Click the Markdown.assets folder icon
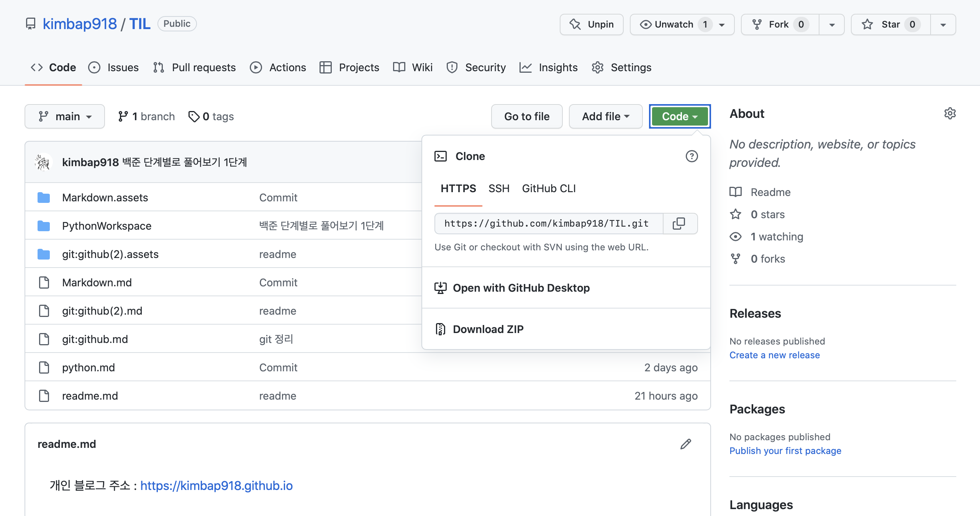This screenshot has height=516, width=980. click(x=44, y=198)
